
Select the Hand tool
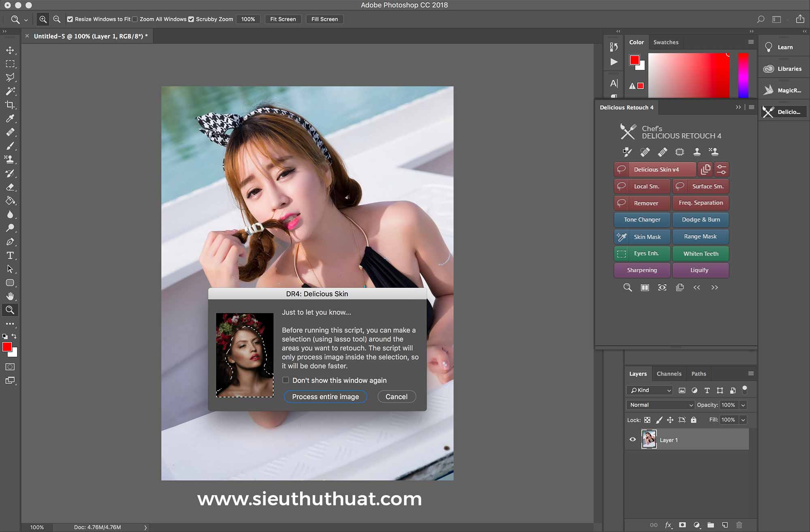10,296
